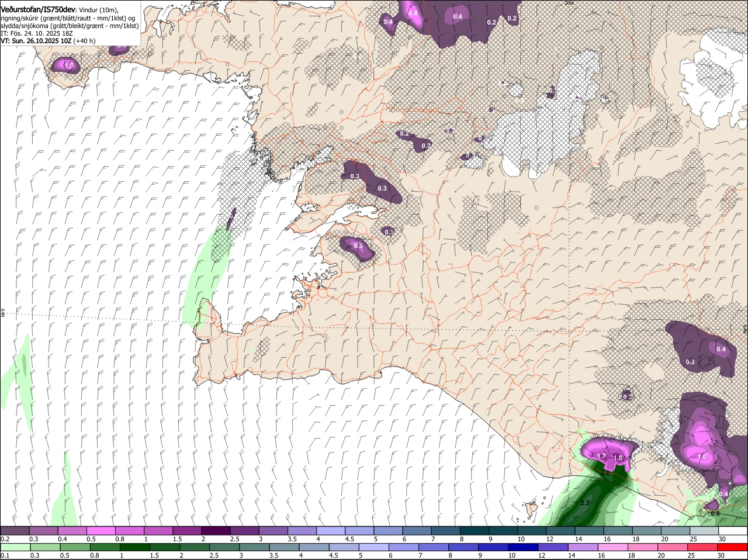
Task: Click the '0.1' label under the lower legend row
Action: tap(5, 555)
